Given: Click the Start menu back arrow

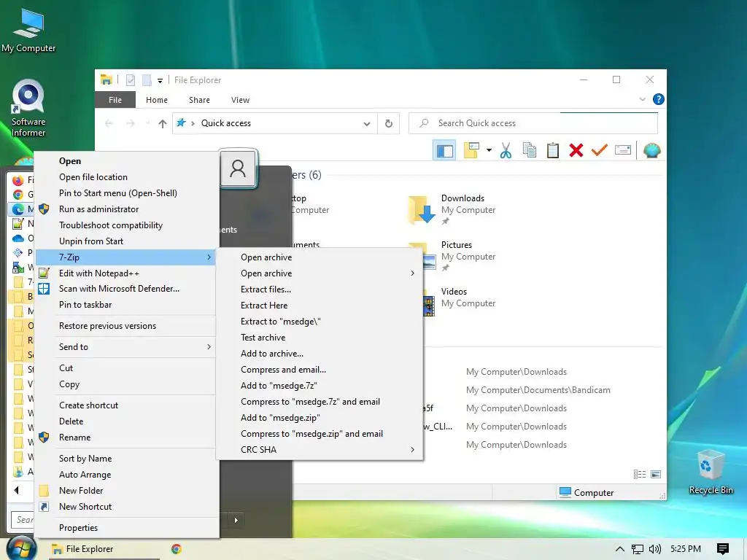Looking at the screenshot, I should click(x=17, y=491).
